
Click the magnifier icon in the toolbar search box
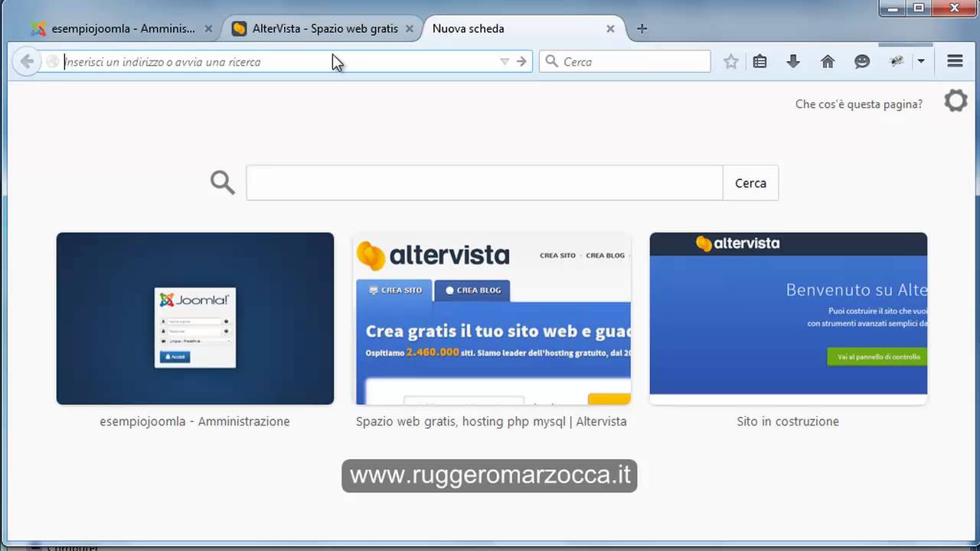tap(551, 61)
